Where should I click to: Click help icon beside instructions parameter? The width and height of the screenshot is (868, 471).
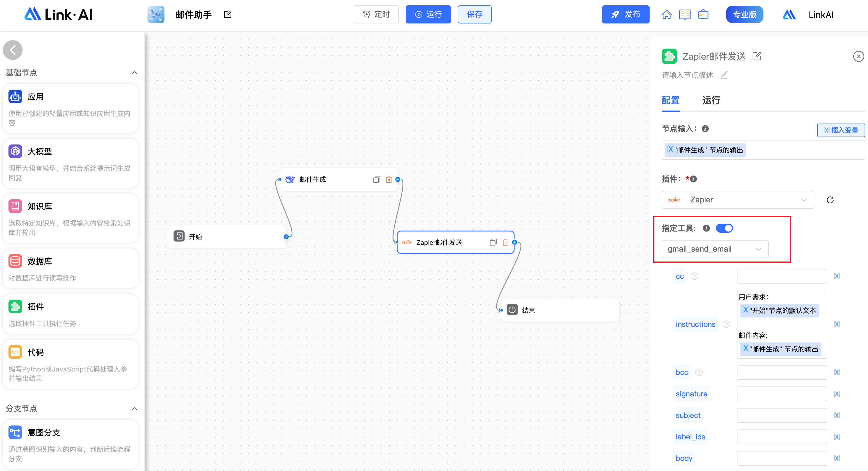click(726, 324)
